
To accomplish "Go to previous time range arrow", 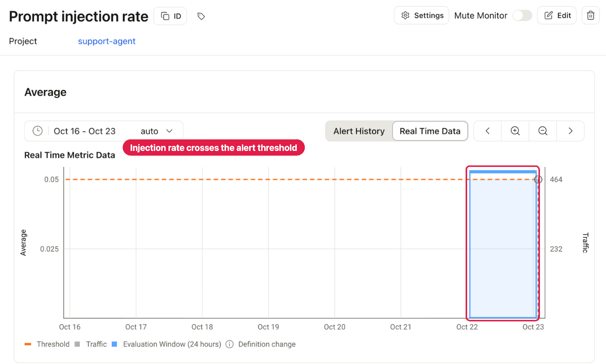I will tap(488, 131).
